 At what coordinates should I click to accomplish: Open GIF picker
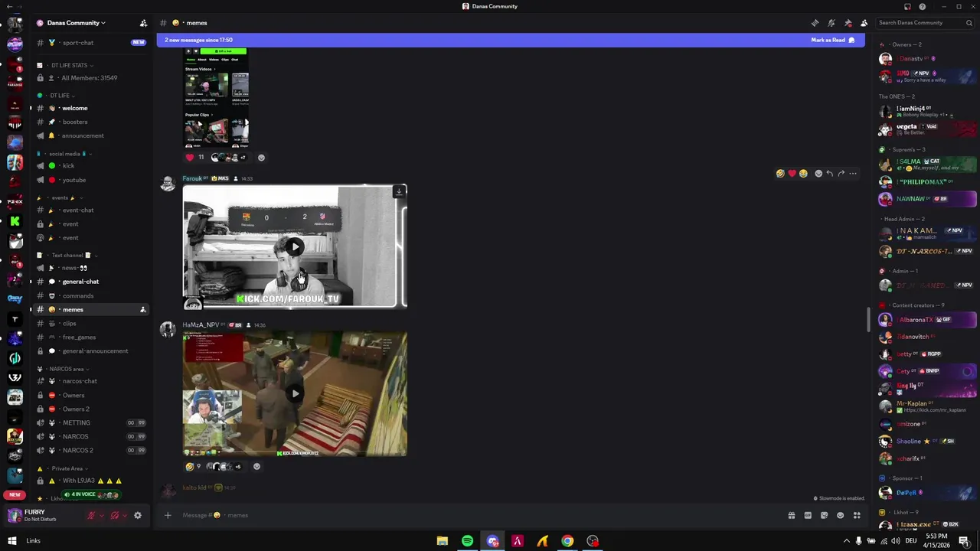[808, 515]
